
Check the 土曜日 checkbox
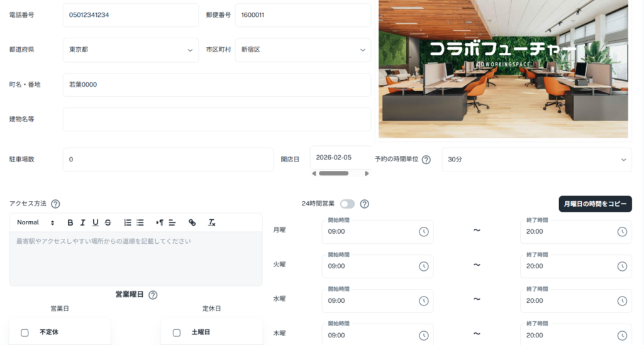coord(177,332)
